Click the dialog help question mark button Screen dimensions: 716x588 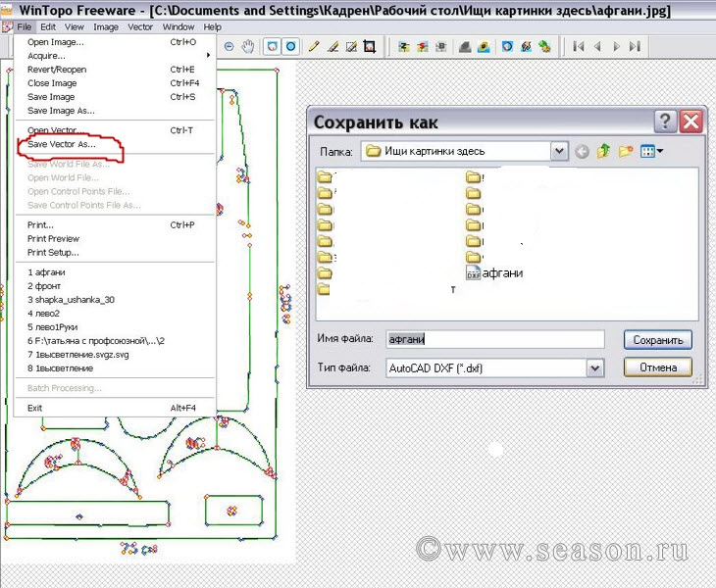(x=666, y=122)
